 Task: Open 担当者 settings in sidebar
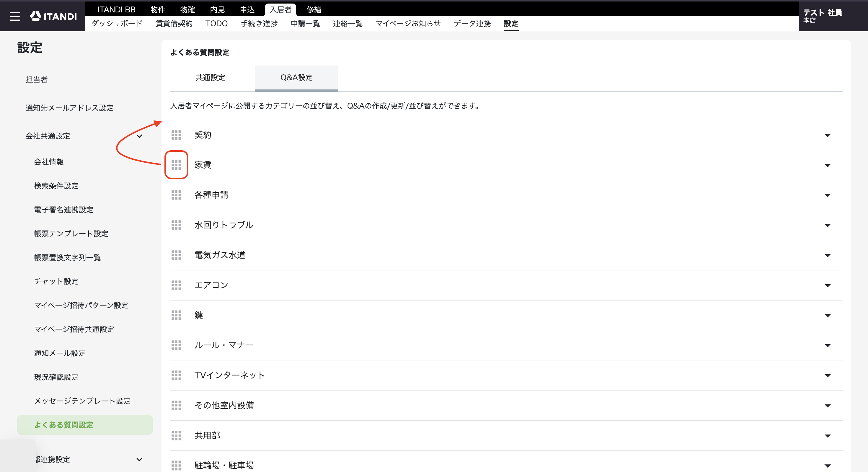tap(37, 79)
